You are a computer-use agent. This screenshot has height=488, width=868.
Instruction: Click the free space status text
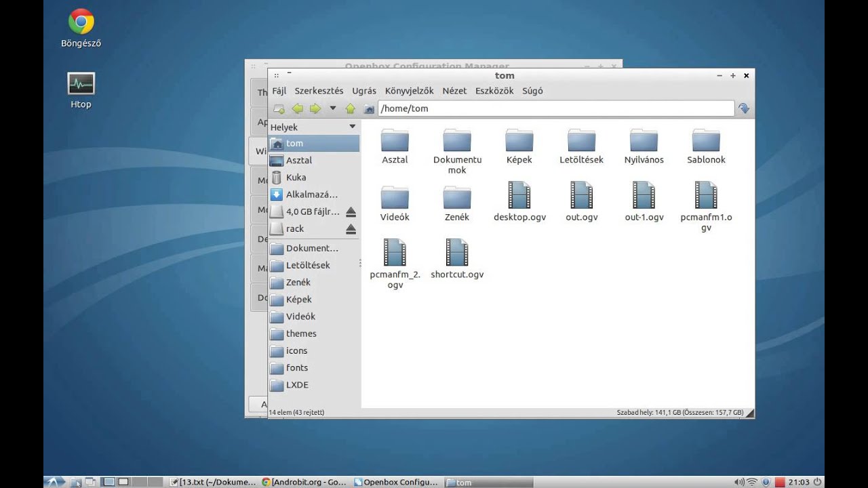680,412
